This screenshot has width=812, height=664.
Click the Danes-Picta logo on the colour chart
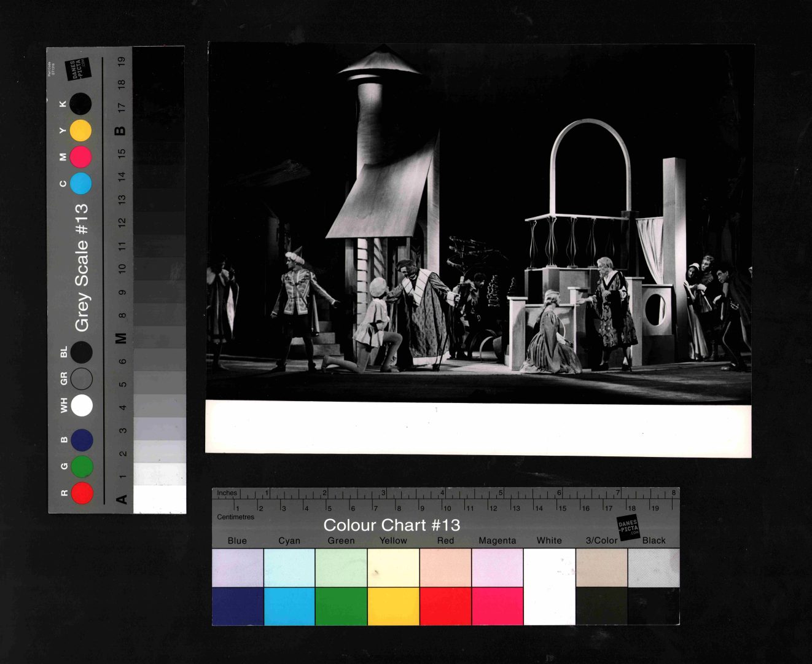(628, 528)
